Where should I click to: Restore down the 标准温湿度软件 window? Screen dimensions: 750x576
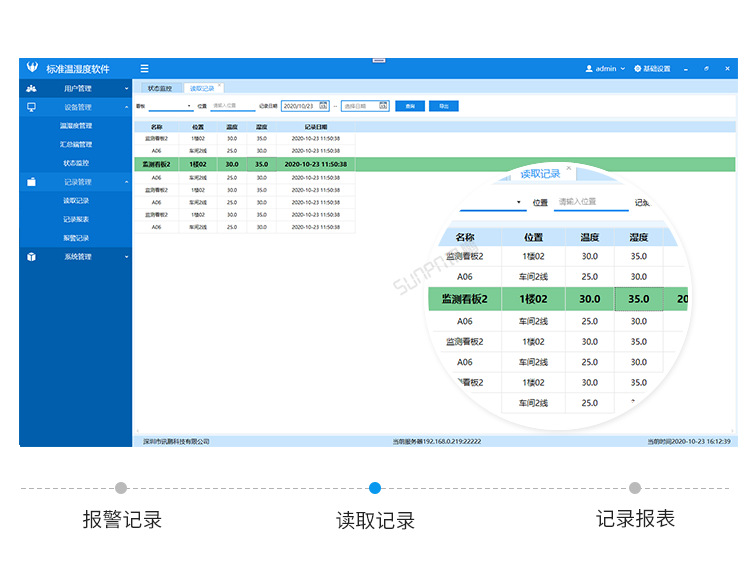pyautogui.click(x=706, y=69)
